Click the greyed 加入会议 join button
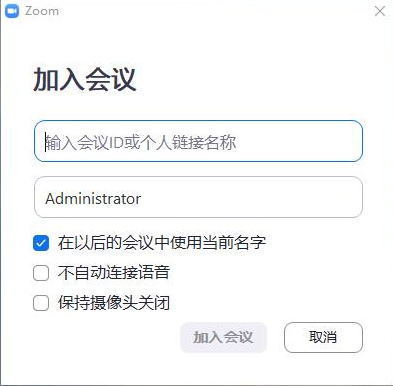 (223, 337)
